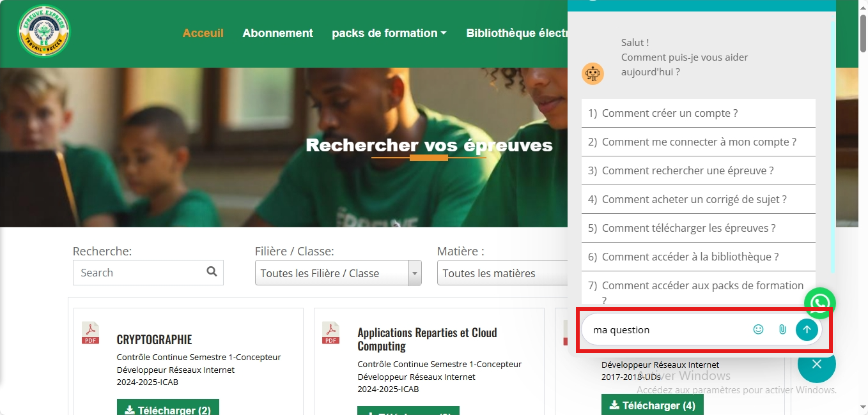Close the chatbot with X button
Viewport: 868px width, 415px height.
816,364
